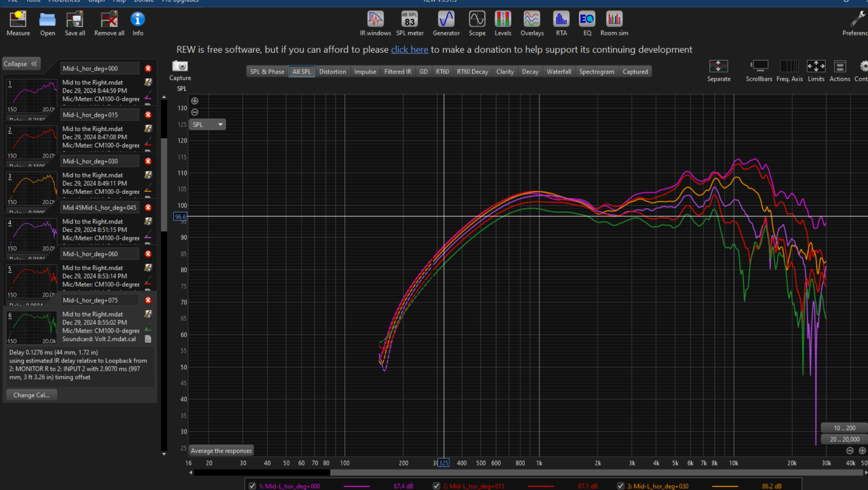Click the Open file folder icon

click(x=47, y=23)
